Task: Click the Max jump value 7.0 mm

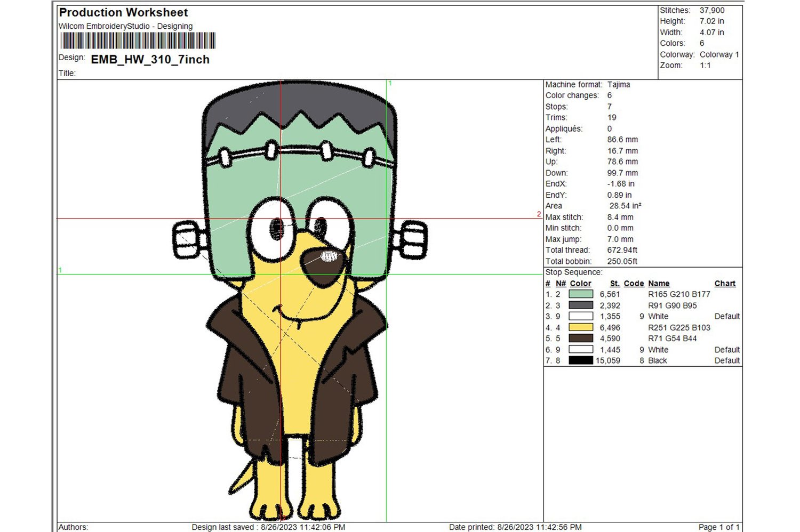Action: pyautogui.click(x=620, y=239)
